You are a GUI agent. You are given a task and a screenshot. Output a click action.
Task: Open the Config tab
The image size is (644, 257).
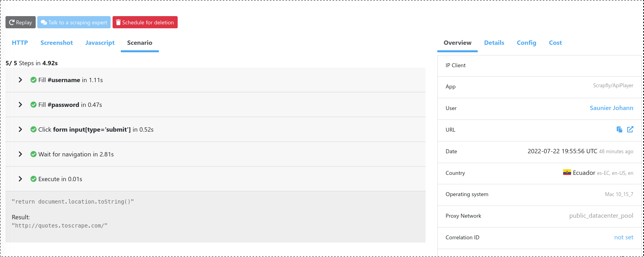coord(526,42)
